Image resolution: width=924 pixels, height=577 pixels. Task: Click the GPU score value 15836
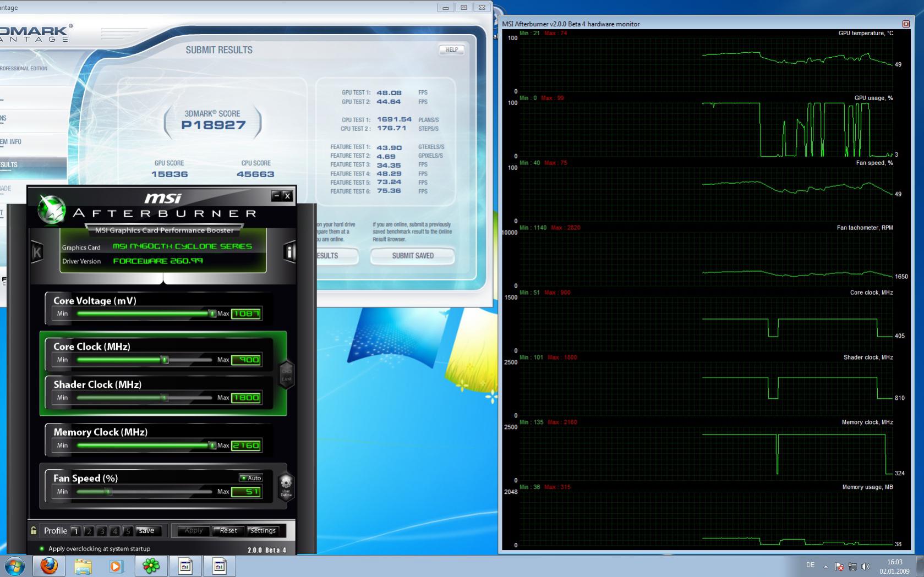170,174
